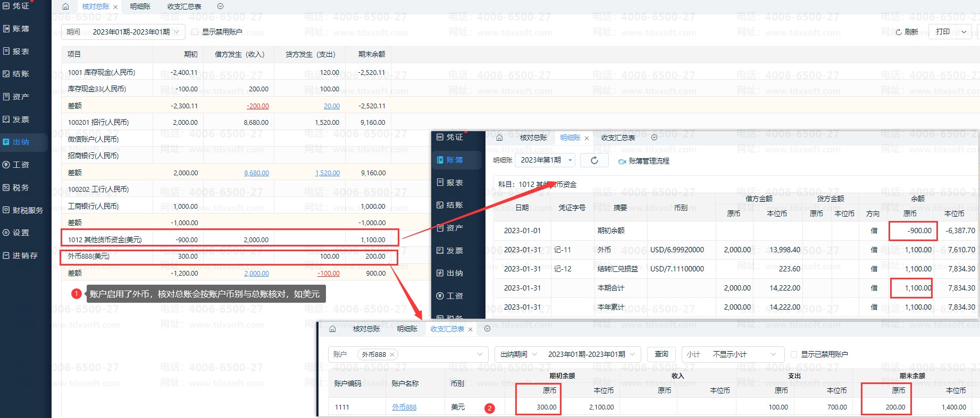The width and height of the screenshot is (980, 418).
Task: Open 进销存 in the left sidebar
Action: click(24, 255)
